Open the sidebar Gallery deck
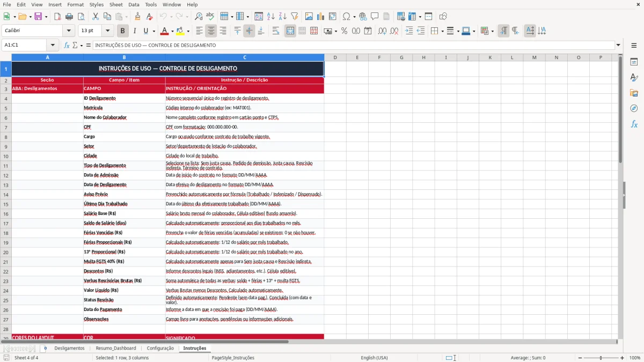 point(634,93)
